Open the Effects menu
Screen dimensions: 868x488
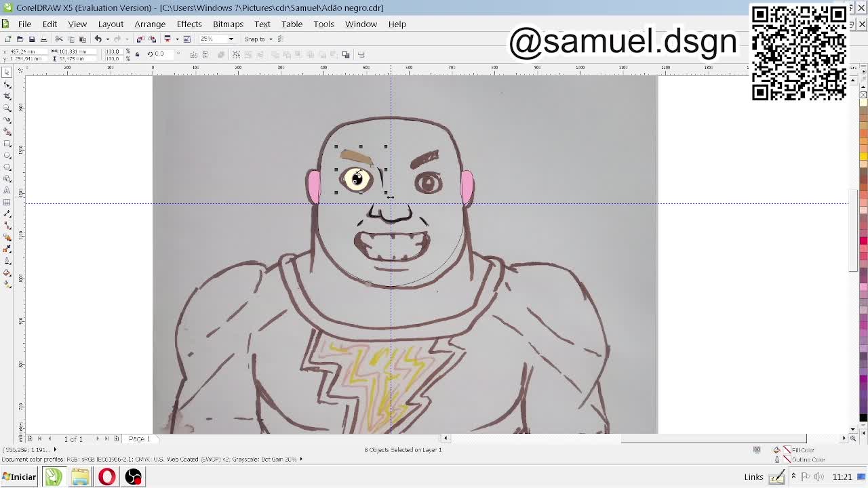[x=189, y=24]
